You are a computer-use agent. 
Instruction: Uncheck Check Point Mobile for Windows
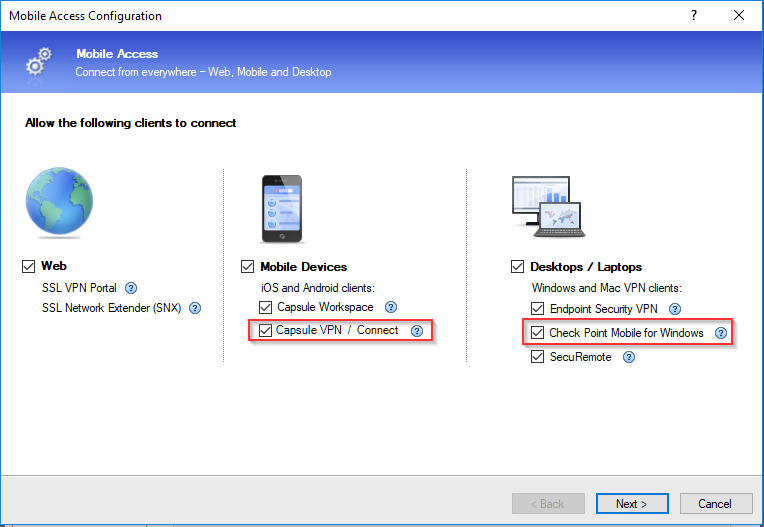[537, 333]
